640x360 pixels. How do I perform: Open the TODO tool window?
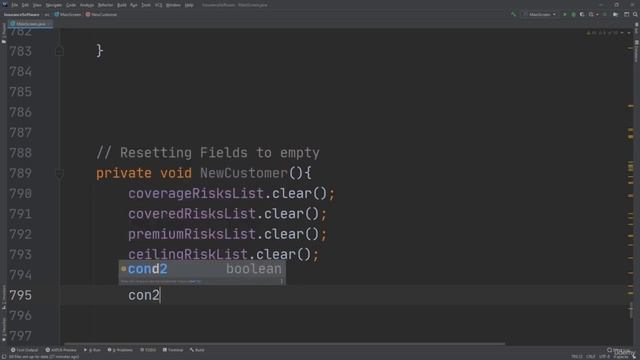[x=148, y=350]
